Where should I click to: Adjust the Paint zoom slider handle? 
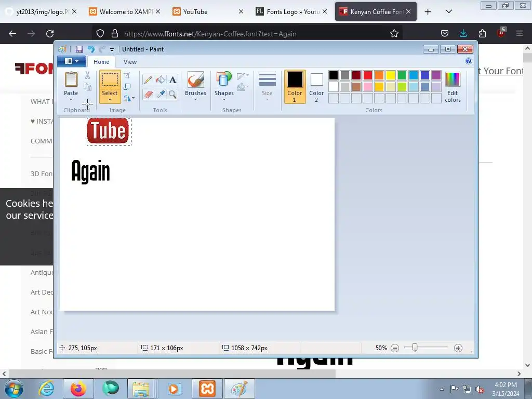tap(415, 348)
